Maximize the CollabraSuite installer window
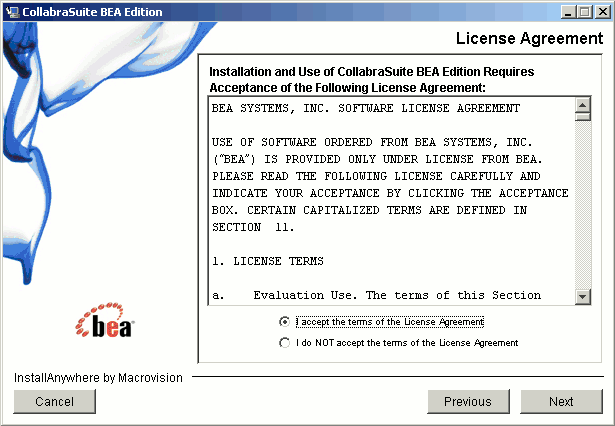The height and width of the screenshot is (426, 615). tap(584, 12)
